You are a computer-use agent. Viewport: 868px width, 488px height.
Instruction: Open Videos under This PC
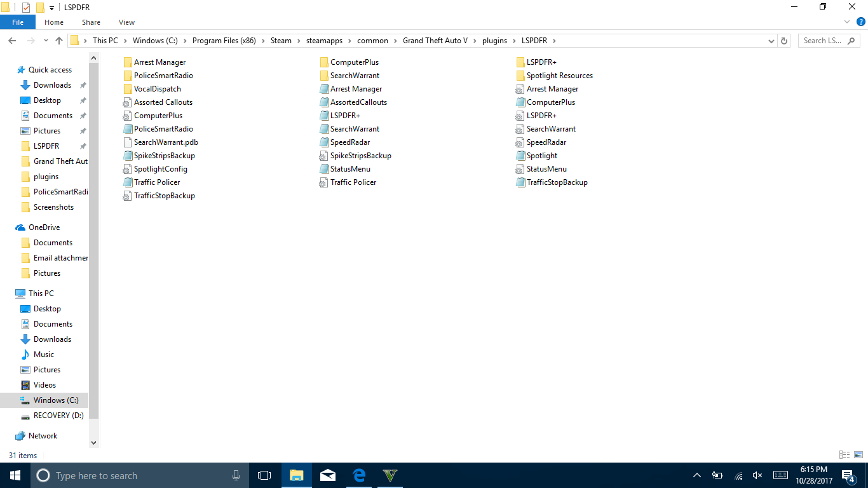point(44,385)
